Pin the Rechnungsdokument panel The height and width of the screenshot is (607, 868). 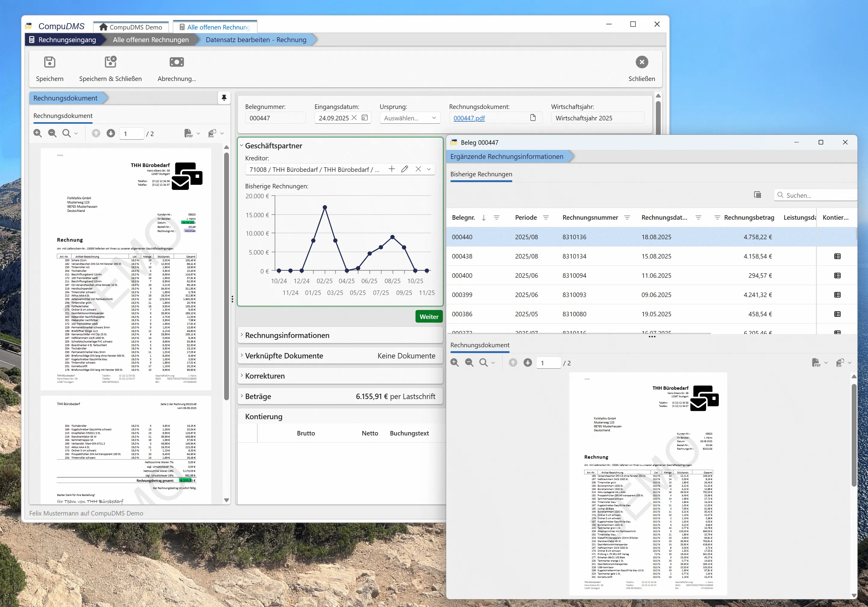224,98
